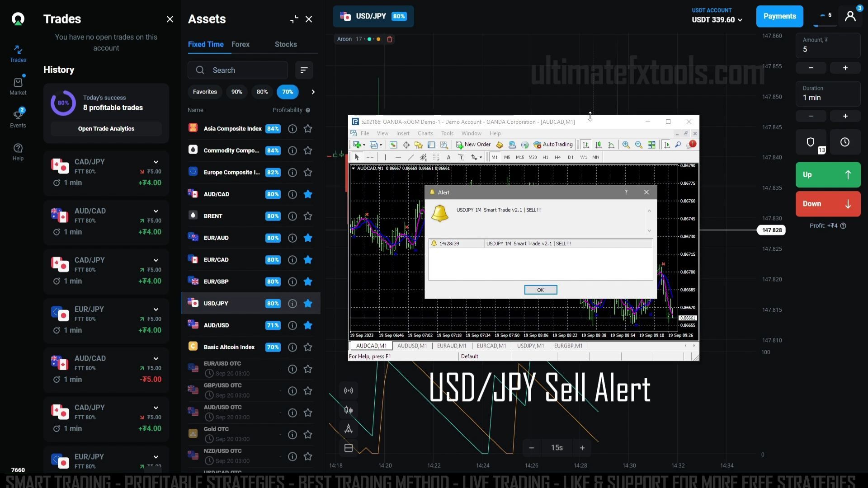Open the Market sidebar icon

coord(18,86)
